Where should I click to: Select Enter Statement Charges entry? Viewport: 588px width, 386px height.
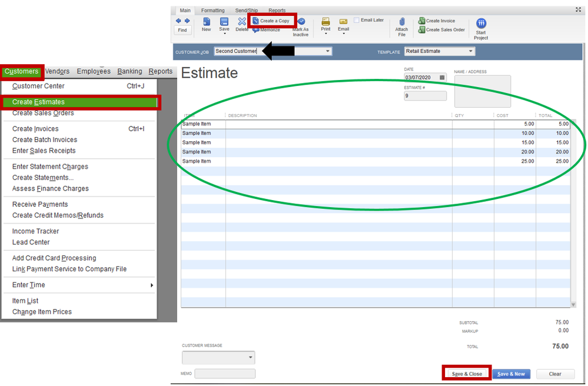79,167
